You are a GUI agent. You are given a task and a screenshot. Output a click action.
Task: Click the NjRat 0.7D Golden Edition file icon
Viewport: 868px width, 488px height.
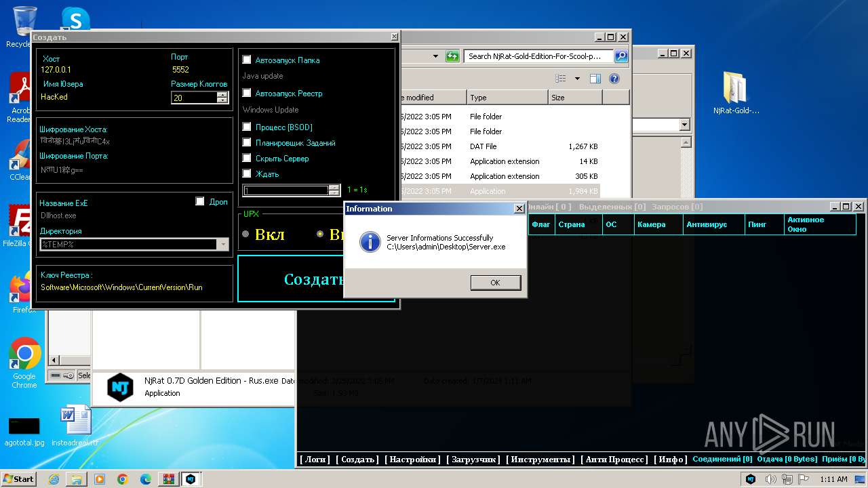click(121, 388)
